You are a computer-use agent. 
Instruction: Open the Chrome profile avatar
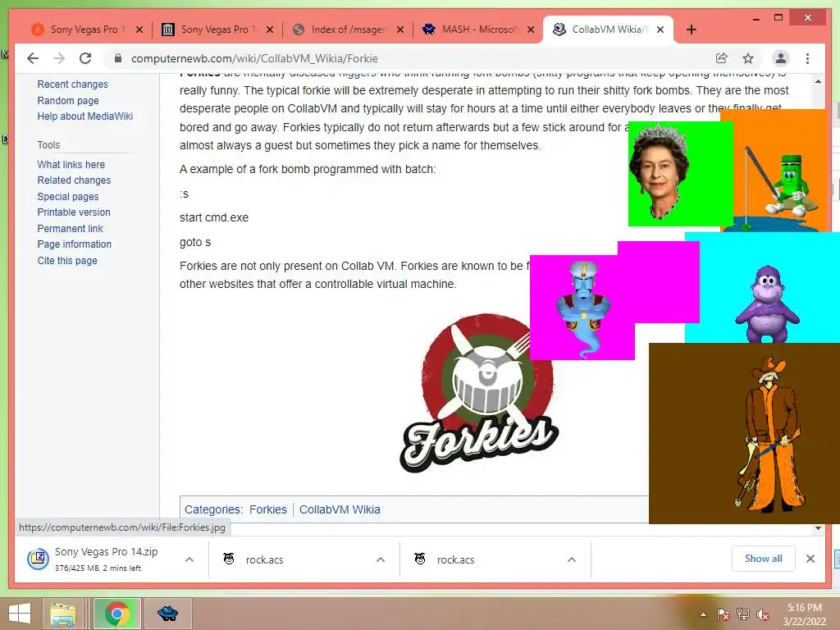tap(781, 58)
